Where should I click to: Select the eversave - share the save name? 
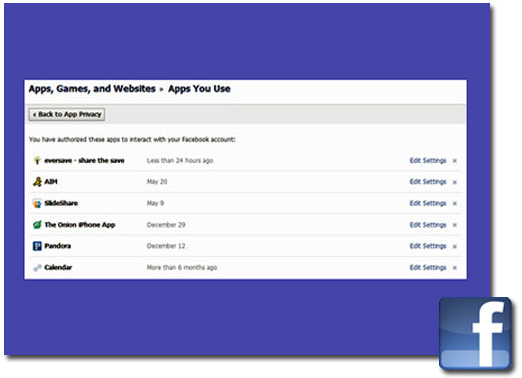[84, 160]
